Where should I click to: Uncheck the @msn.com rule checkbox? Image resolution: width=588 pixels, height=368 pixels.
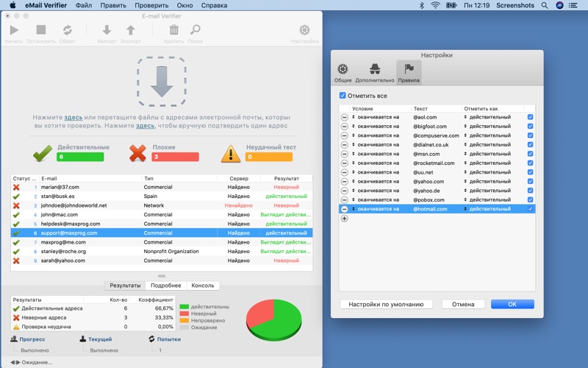(x=530, y=154)
